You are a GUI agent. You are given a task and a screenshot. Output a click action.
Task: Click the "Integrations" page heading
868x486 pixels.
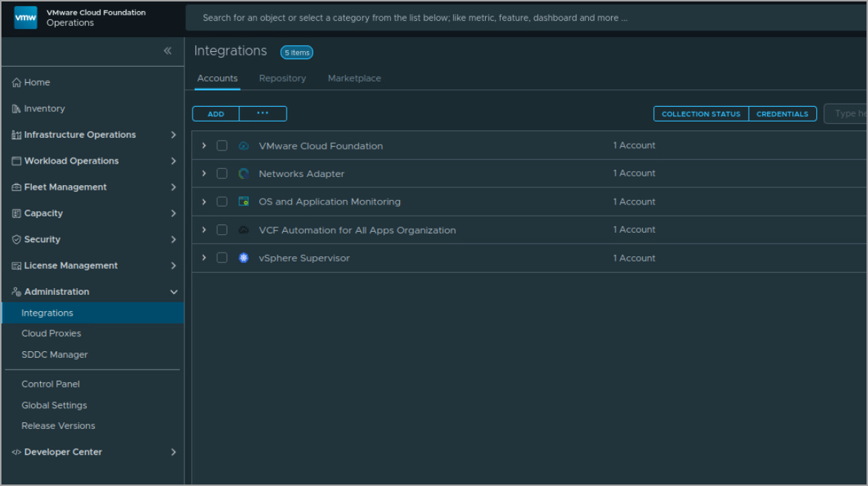pos(230,51)
